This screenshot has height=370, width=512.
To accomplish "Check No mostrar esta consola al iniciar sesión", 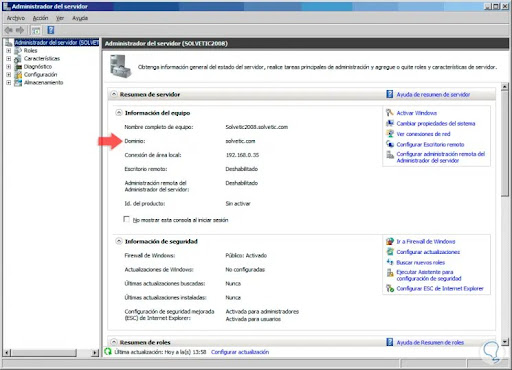I will pyautogui.click(x=126, y=219).
